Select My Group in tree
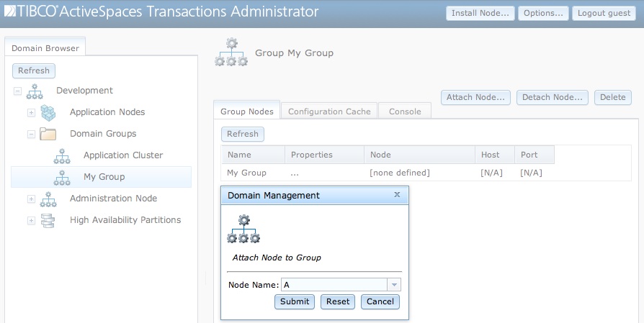Image resolution: width=644 pixels, height=323 pixels. pyautogui.click(x=104, y=177)
